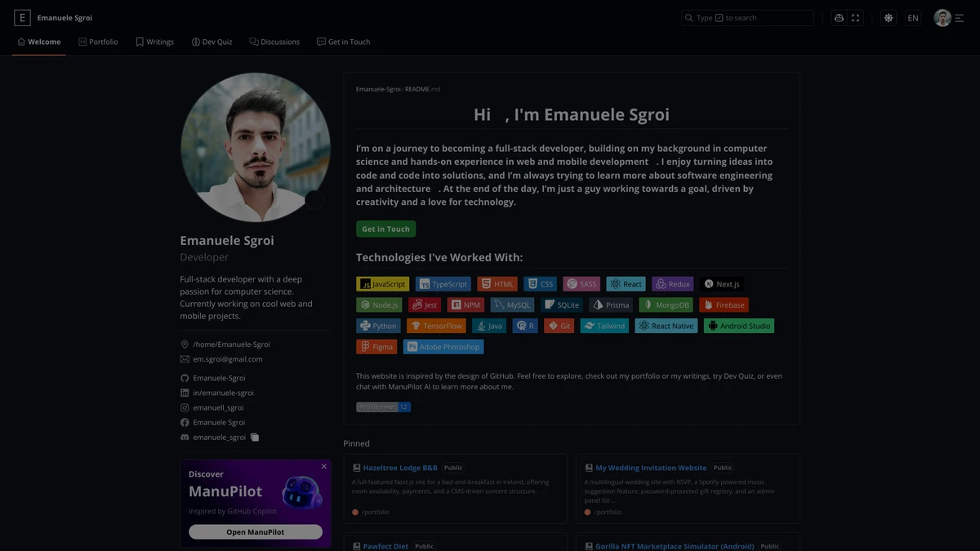Click the CSS technology badge
980x551 pixels.
pos(540,284)
